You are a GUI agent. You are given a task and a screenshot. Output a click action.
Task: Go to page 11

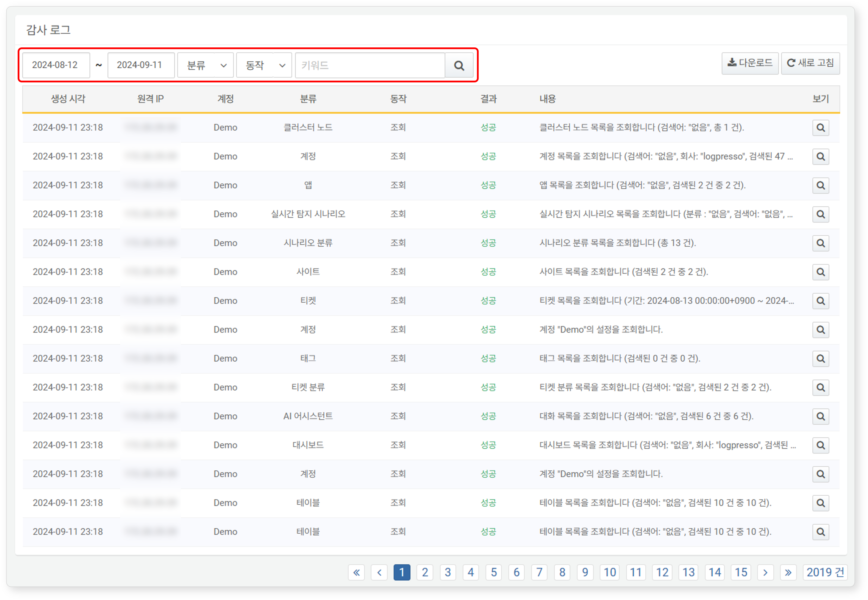click(x=636, y=572)
